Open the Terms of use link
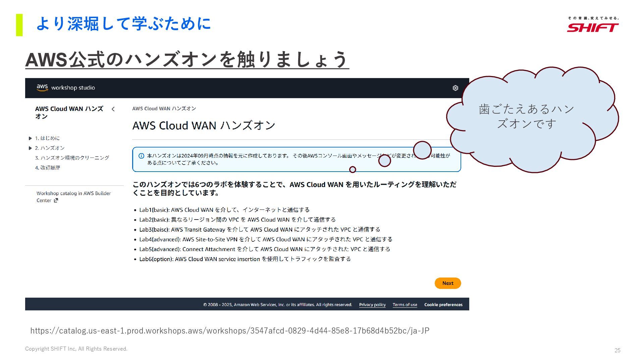644x362 pixels. click(x=405, y=305)
